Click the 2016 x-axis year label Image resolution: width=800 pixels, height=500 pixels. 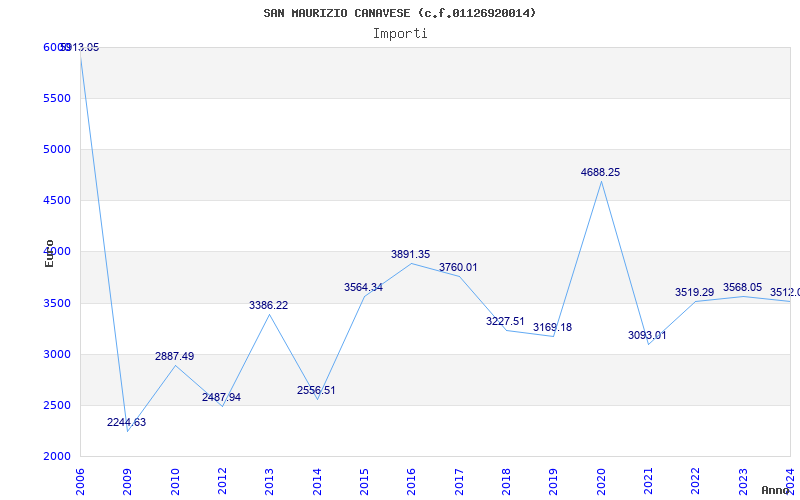point(411,482)
